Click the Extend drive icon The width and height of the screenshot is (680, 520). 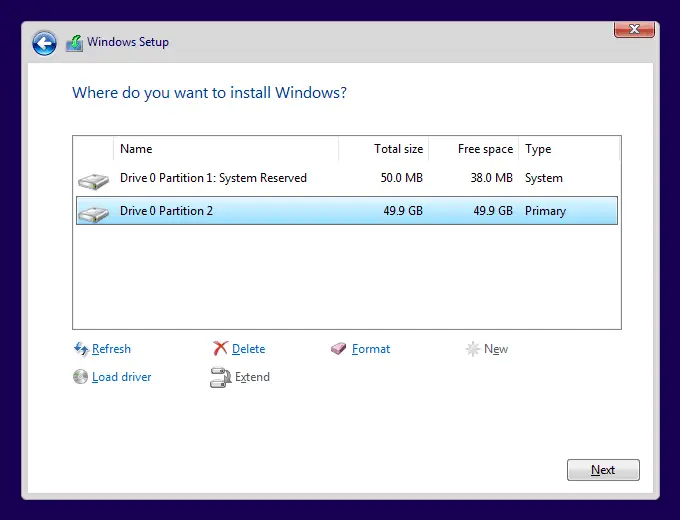(220, 377)
